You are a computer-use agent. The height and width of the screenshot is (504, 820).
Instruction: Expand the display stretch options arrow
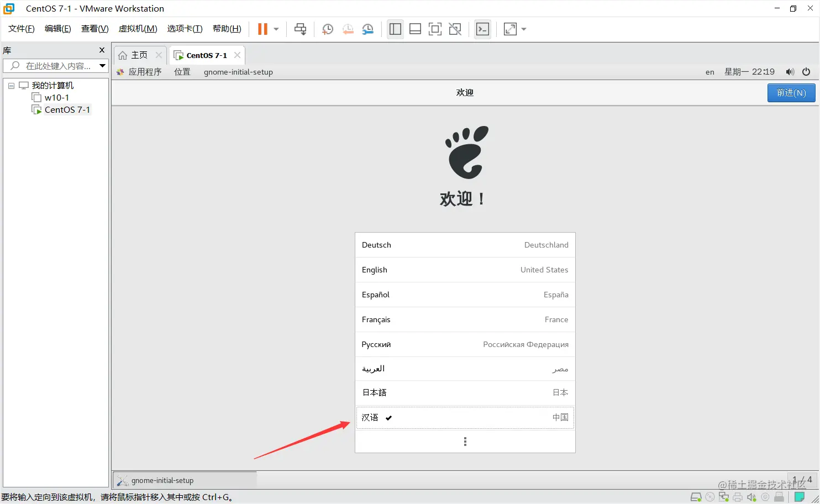[524, 29]
